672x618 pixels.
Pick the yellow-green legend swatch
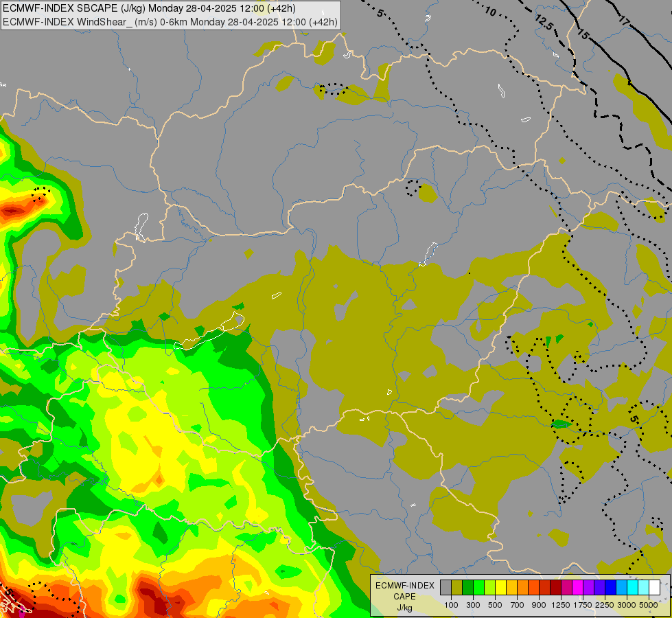pos(490,588)
